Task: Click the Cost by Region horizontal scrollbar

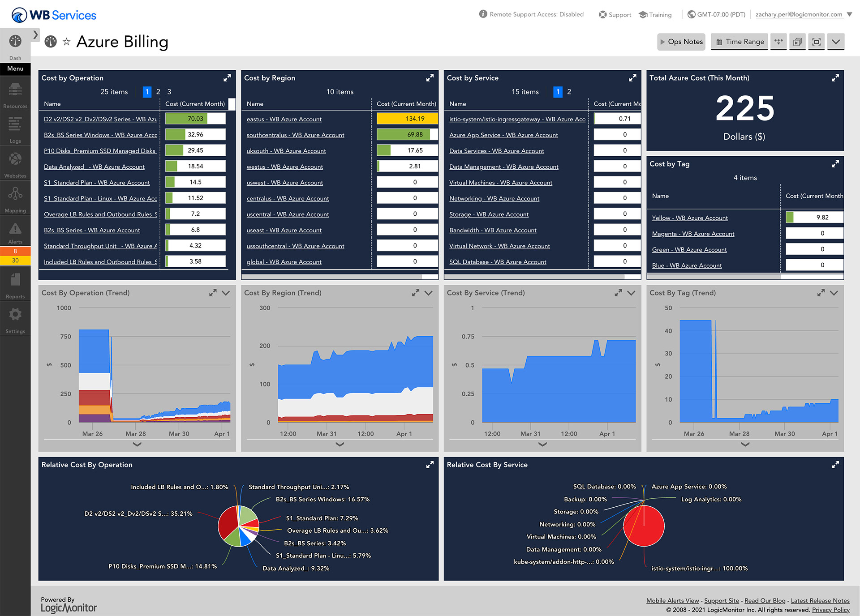Action: coord(331,277)
